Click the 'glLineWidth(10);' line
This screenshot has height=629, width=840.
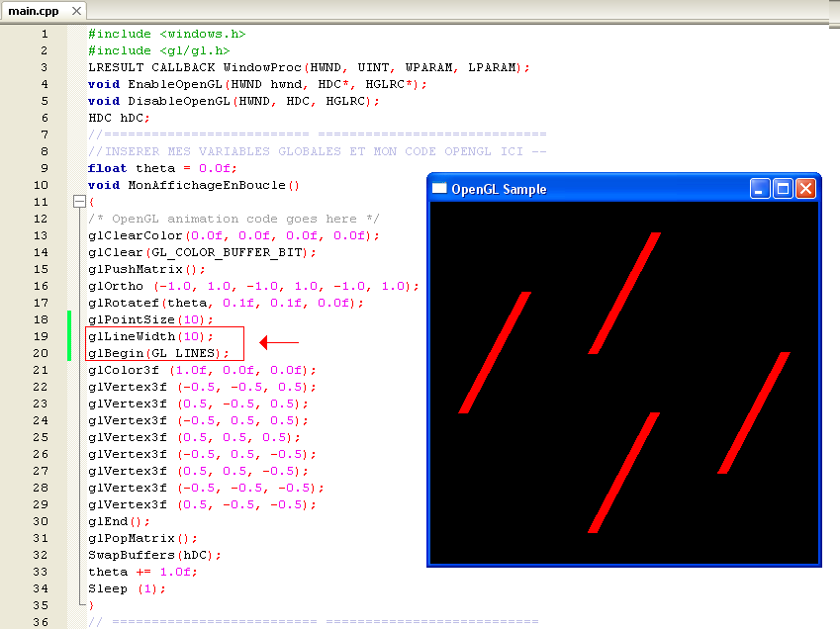(150, 336)
